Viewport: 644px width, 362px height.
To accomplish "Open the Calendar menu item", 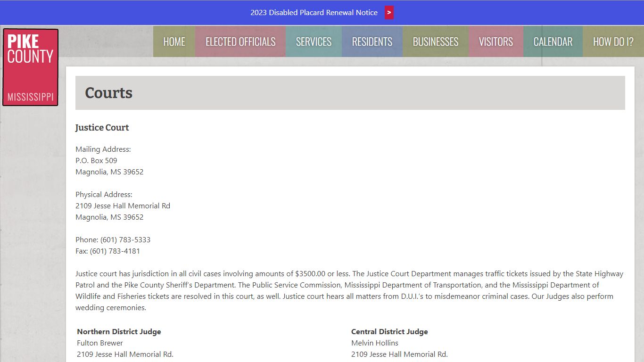I will tap(553, 41).
